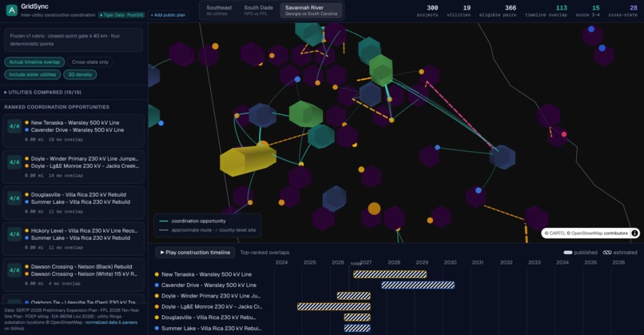Viewport: 644px width, 335px height.
Task: Click the published legend swatch
Action: [x=568, y=253]
